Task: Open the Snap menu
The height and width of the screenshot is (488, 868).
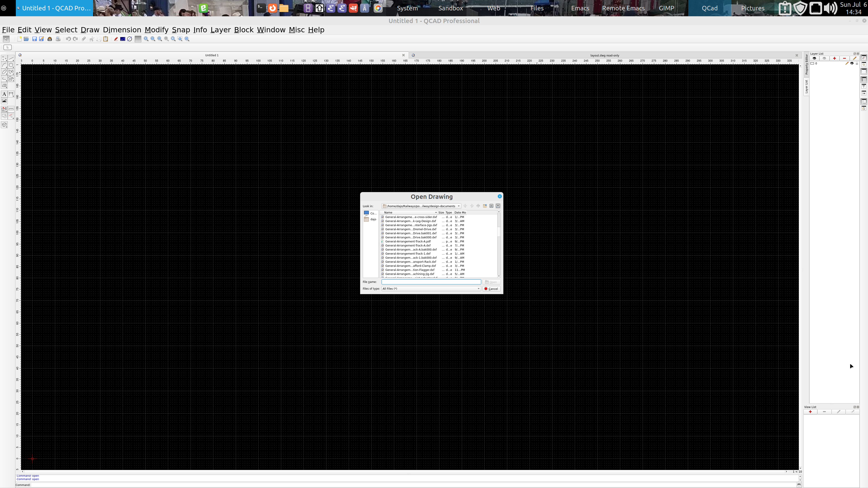Action: [181, 30]
